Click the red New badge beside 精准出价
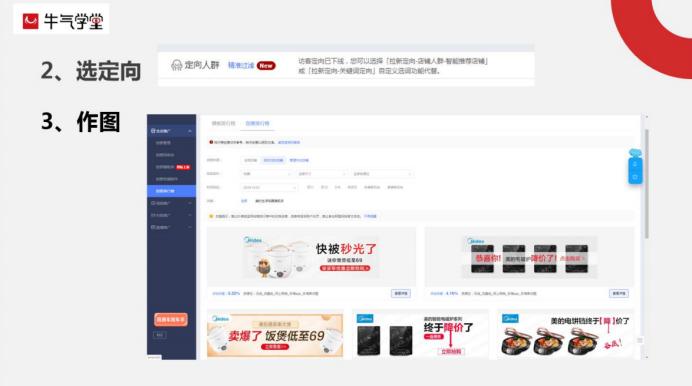 pos(266,65)
